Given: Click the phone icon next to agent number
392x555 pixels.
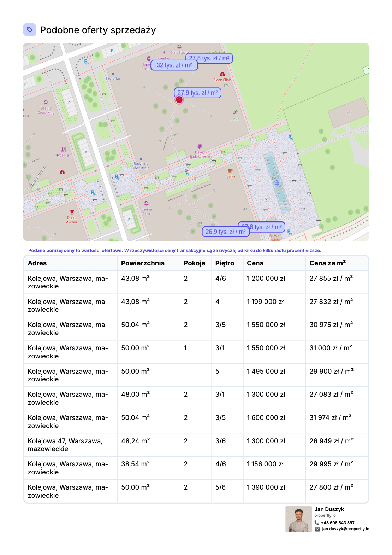Looking at the screenshot, I should [317, 523].
